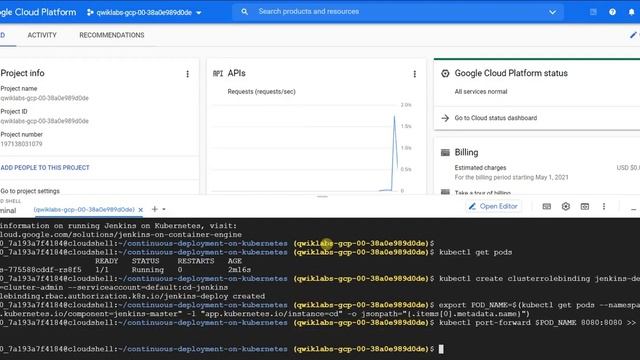Click the Project number value 197138031079
Image resolution: width=640 pixels, height=360 pixels.
tap(21, 144)
